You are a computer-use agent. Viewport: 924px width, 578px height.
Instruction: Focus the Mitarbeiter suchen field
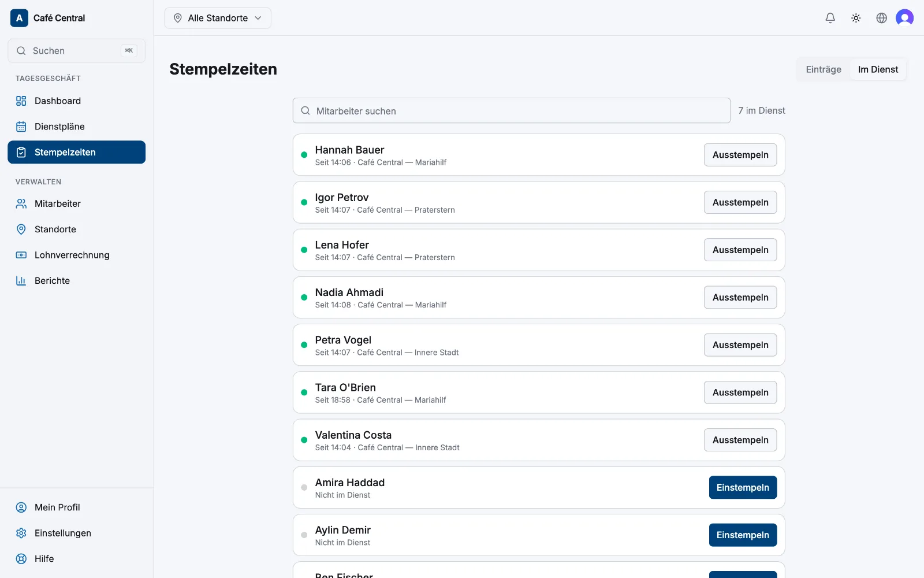(512, 110)
